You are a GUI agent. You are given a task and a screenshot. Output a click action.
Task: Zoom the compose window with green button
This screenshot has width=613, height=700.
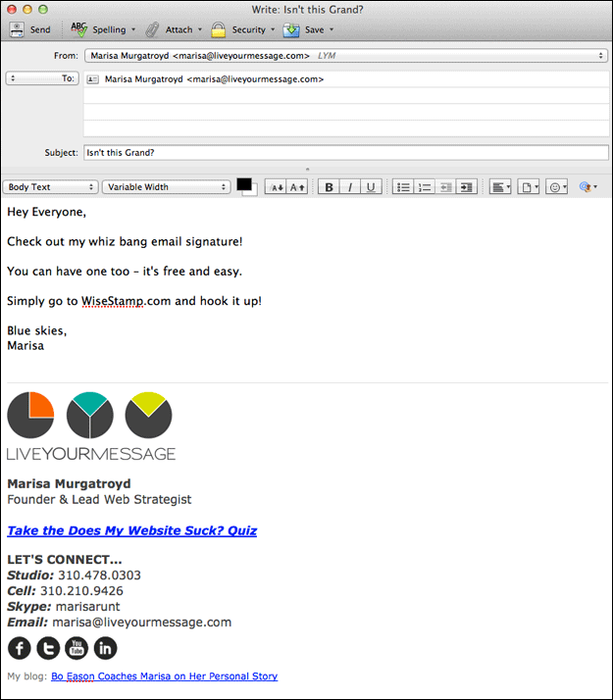point(43,10)
